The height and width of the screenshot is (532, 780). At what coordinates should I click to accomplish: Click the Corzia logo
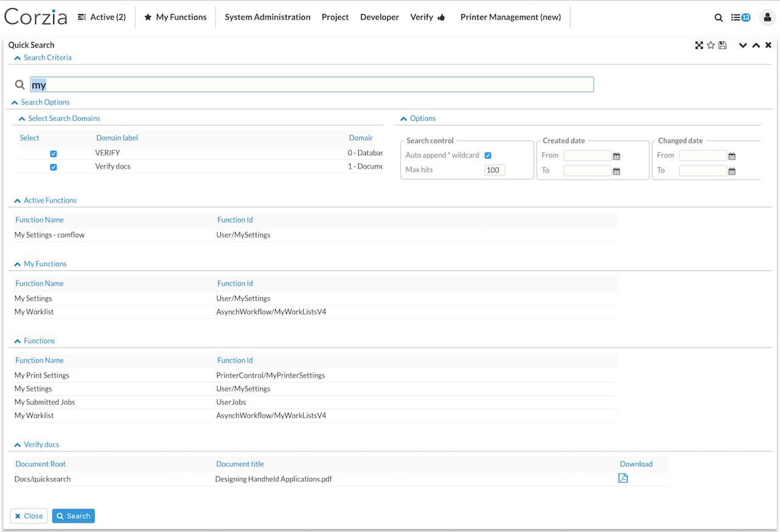click(35, 16)
